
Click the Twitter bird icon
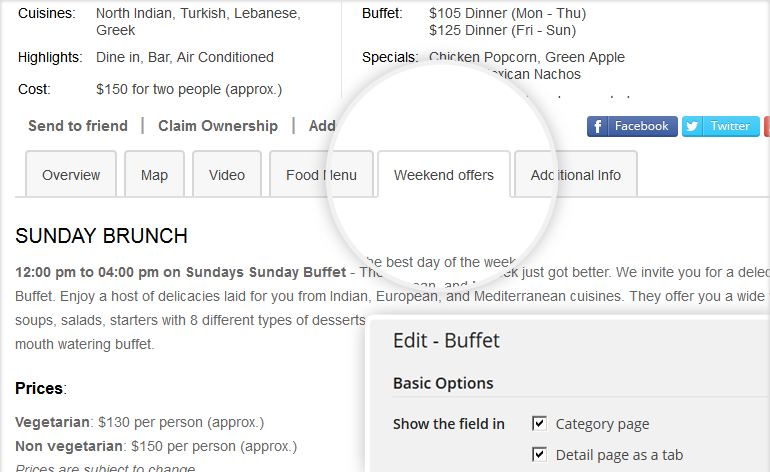(x=692, y=126)
